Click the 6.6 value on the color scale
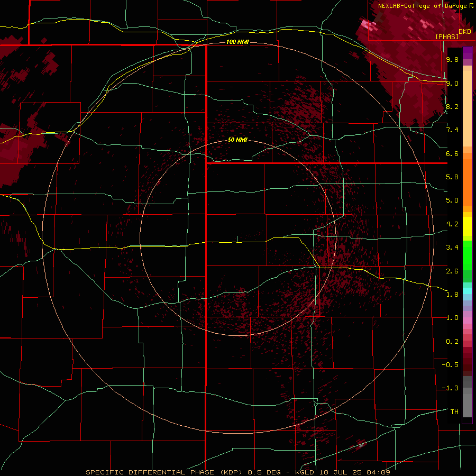 point(452,153)
